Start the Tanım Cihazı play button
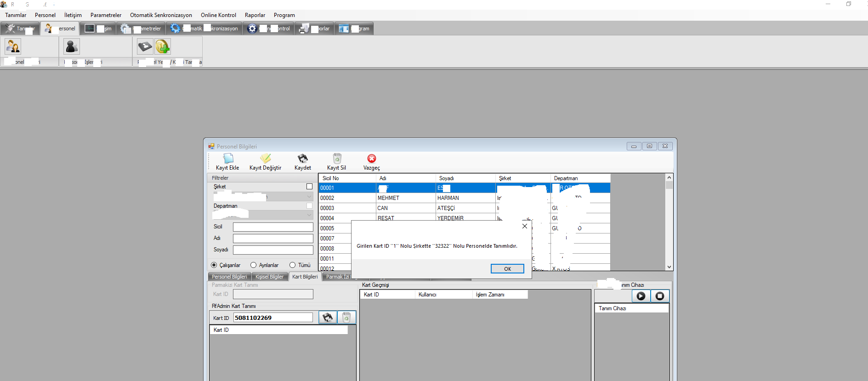The height and width of the screenshot is (381, 868). point(641,296)
